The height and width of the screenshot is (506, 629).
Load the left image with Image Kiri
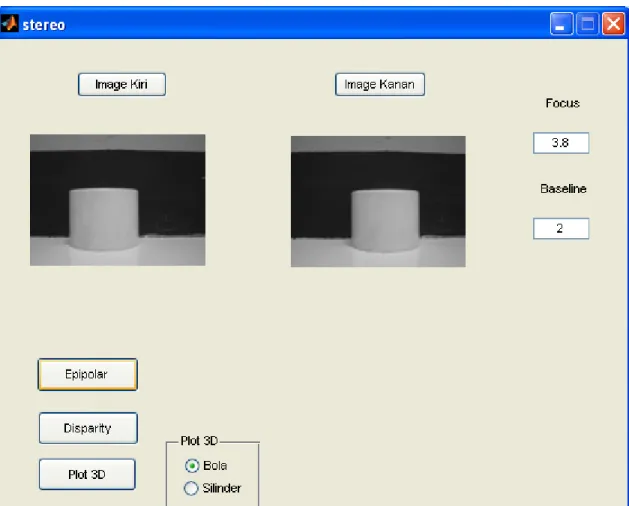point(122,84)
